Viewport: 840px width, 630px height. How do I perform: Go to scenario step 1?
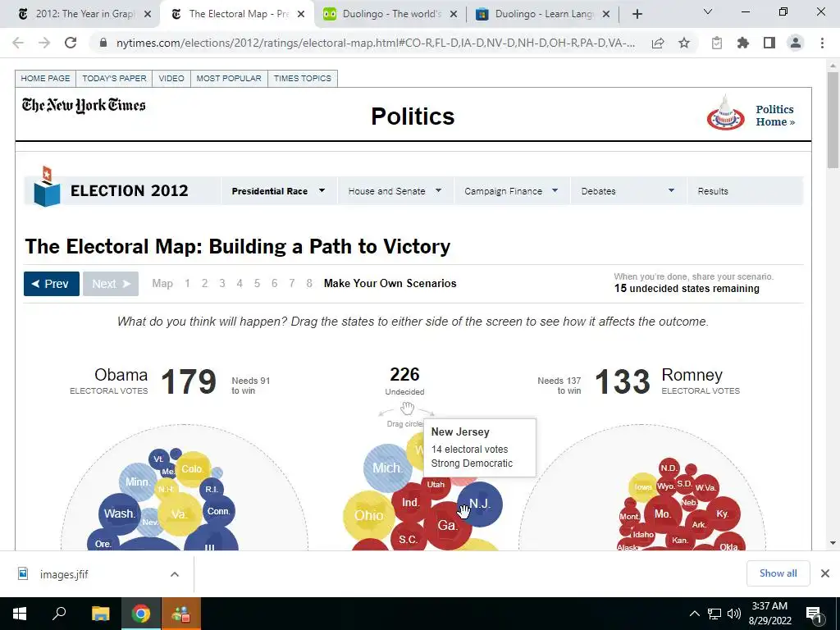coord(188,283)
